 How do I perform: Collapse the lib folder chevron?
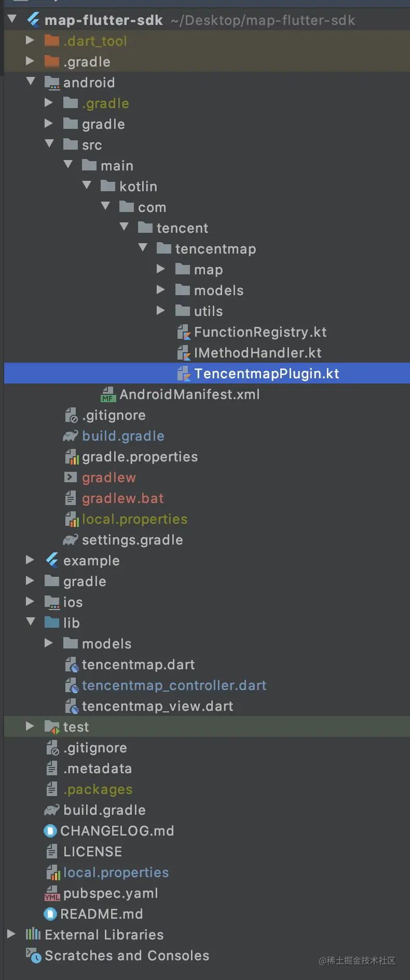point(30,623)
